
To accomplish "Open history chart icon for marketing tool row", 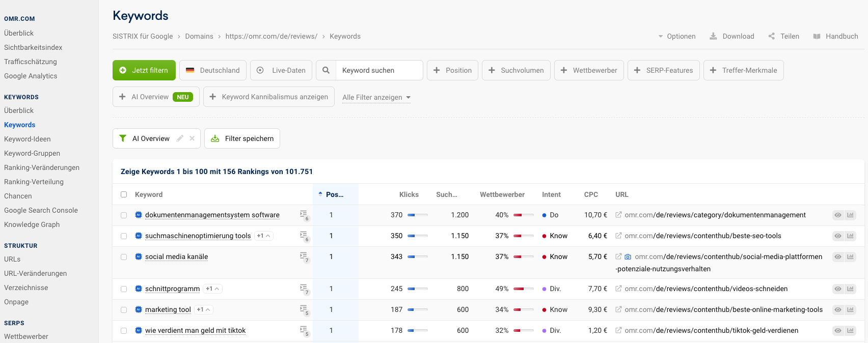I will (x=850, y=310).
